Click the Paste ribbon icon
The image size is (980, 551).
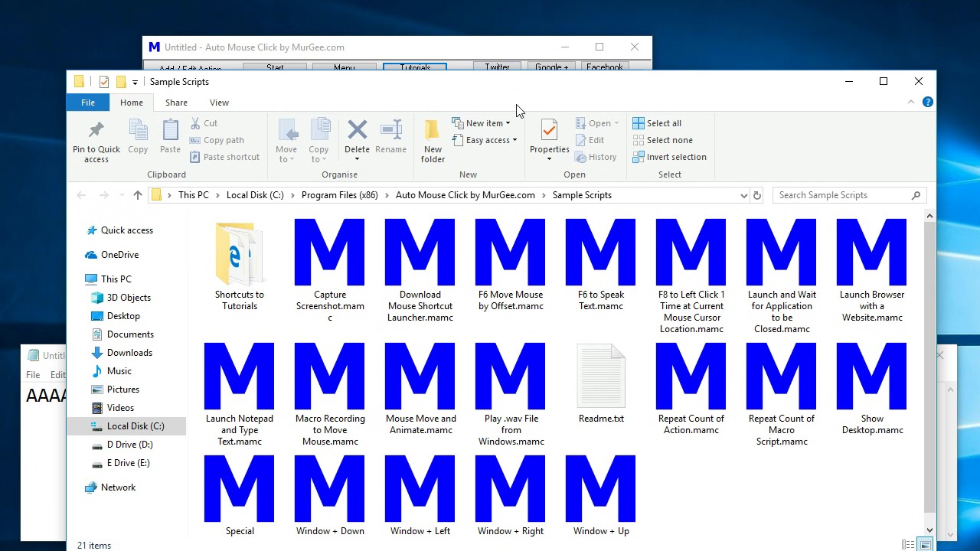click(x=170, y=130)
